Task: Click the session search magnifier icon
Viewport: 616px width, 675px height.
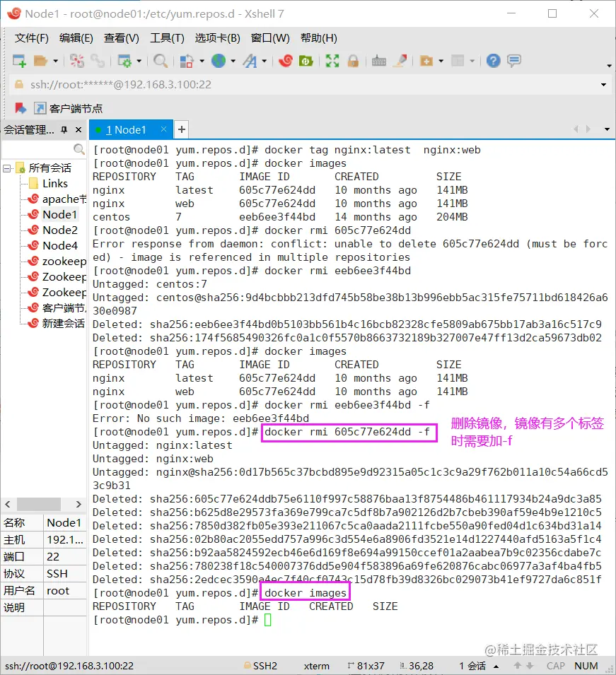Action: click(79, 149)
